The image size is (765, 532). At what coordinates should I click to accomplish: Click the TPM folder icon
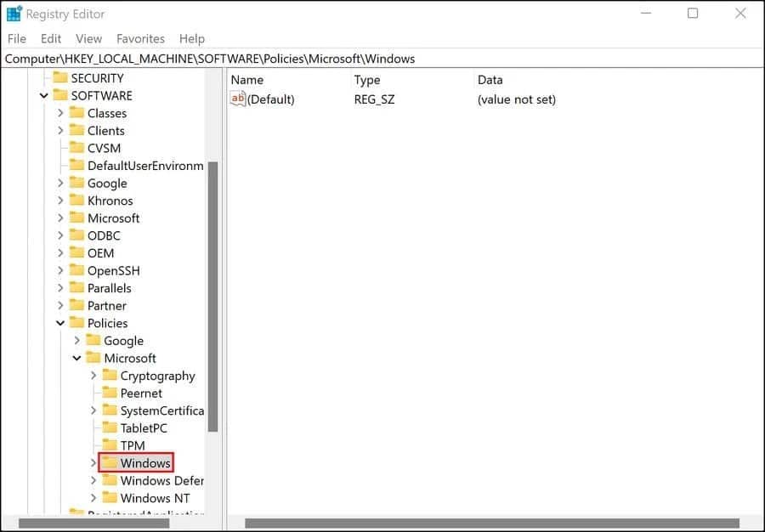point(111,445)
